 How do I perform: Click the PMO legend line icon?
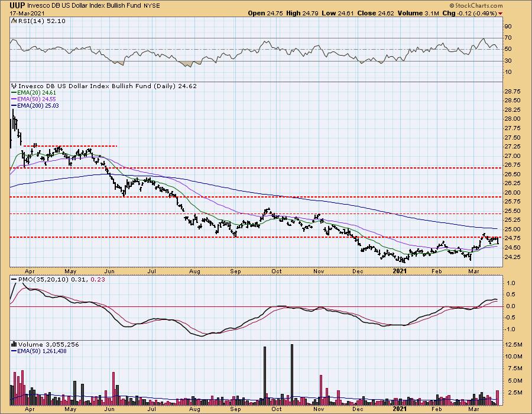pos(14,280)
